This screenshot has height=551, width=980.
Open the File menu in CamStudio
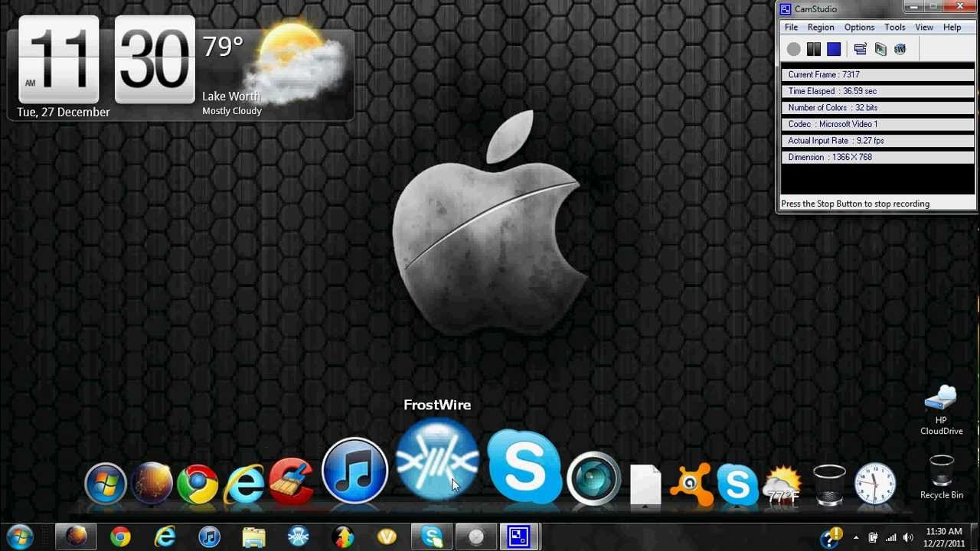(791, 27)
